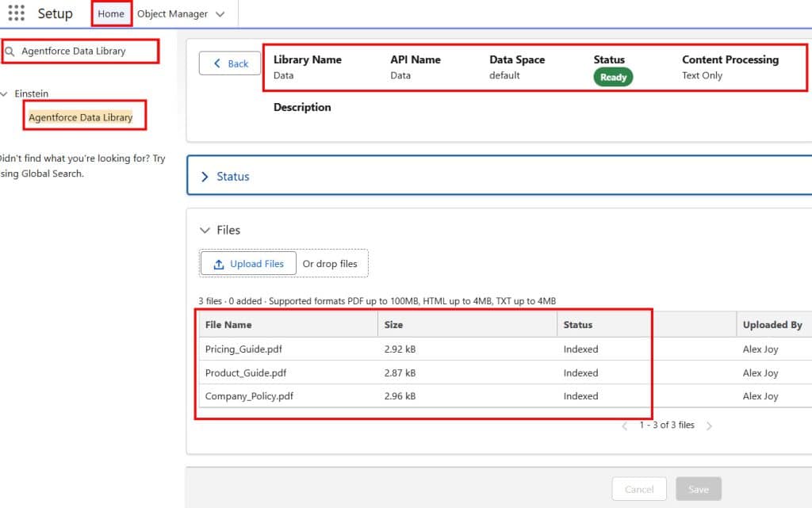Click the Setup title text

point(55,13)
